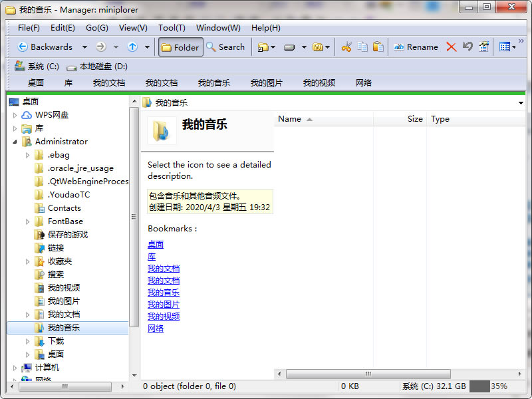The image size is (532, 399).
Task: Expand the Administrator tree node
Action: (x=13, y=141)
